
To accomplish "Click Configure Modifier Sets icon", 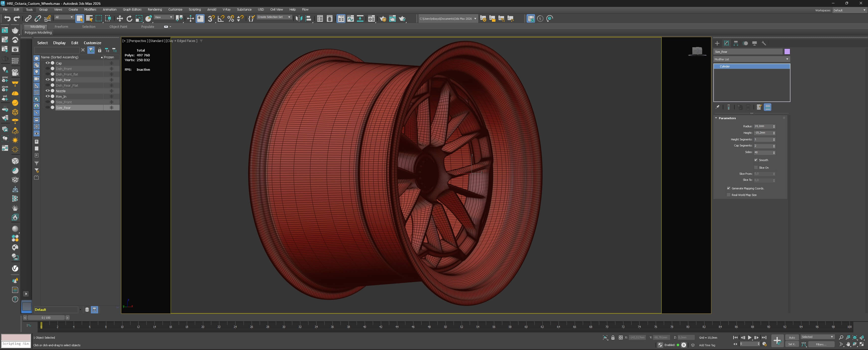I will coord(759,107).
